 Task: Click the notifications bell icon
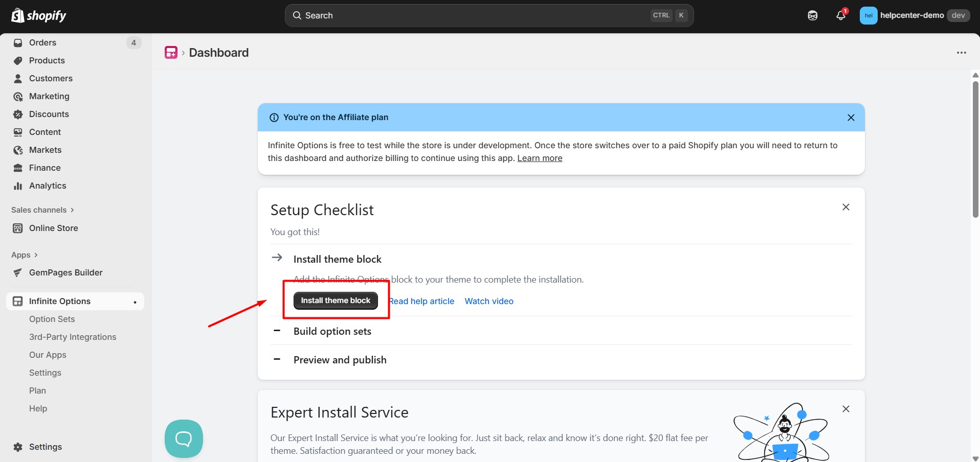tap(840, 15)
